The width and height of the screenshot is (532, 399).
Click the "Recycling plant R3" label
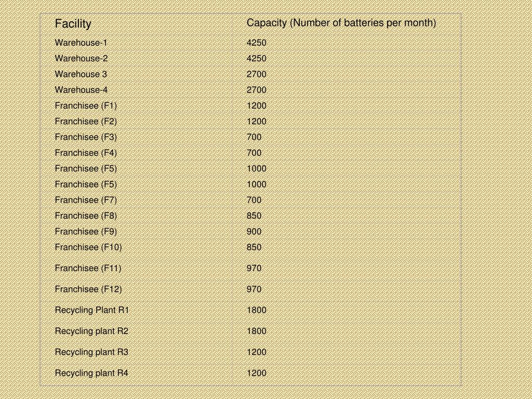[91, 353]
